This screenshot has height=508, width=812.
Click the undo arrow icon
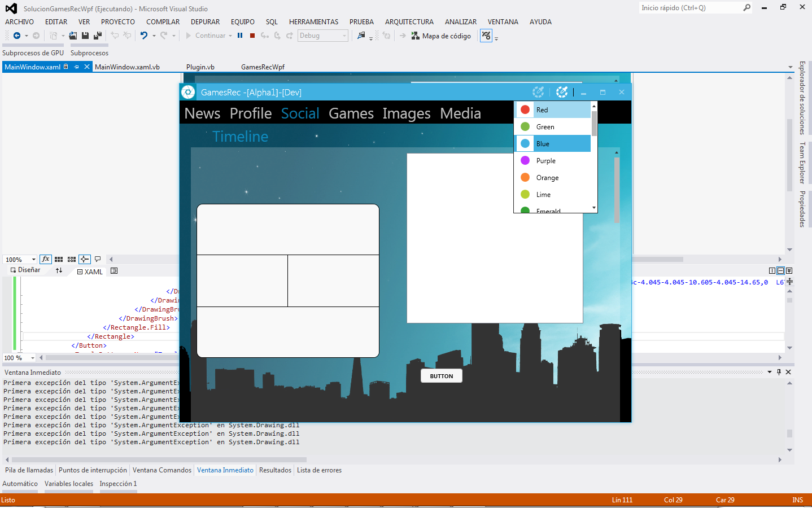click(144, 36)
